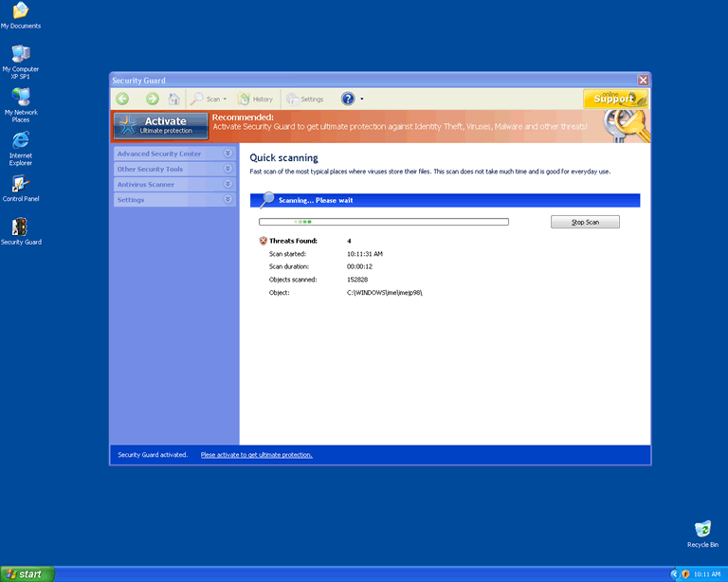Expand the Settings sidebar section
The height and width of the screenshot is (582, 728).
coord(173,200)
